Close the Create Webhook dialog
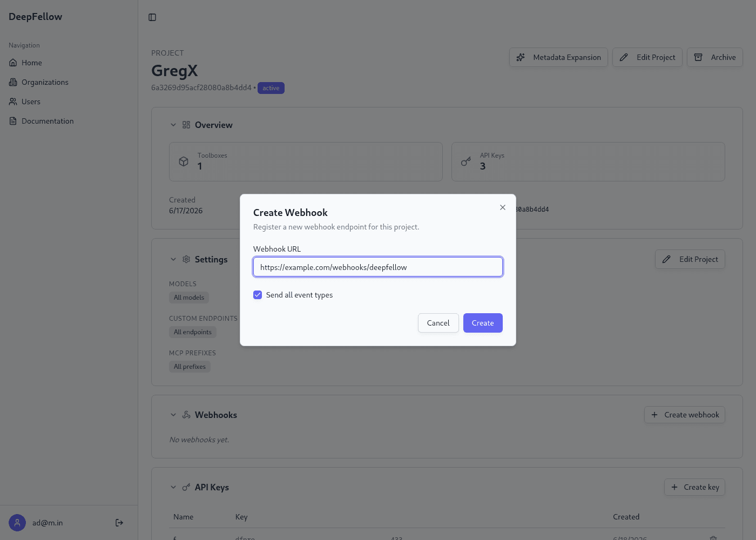Screen dimensions: 756x540 (x=503, y=207)
